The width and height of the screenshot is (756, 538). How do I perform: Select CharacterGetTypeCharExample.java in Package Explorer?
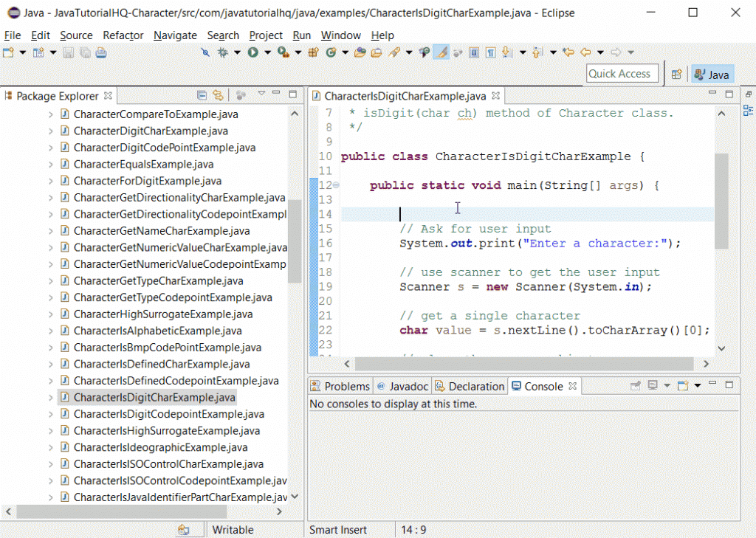click(x=158, y=280)
